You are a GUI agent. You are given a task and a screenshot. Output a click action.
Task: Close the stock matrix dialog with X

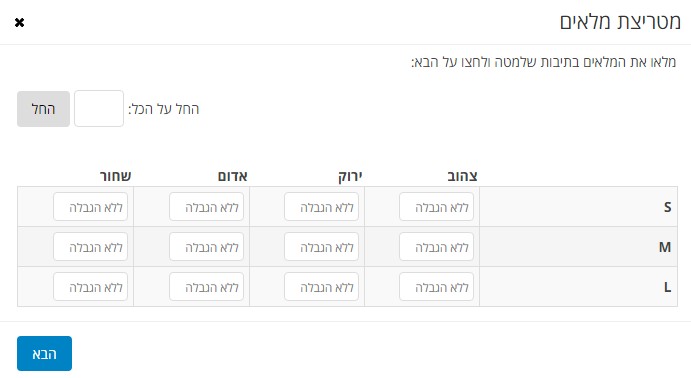point(19,22)
